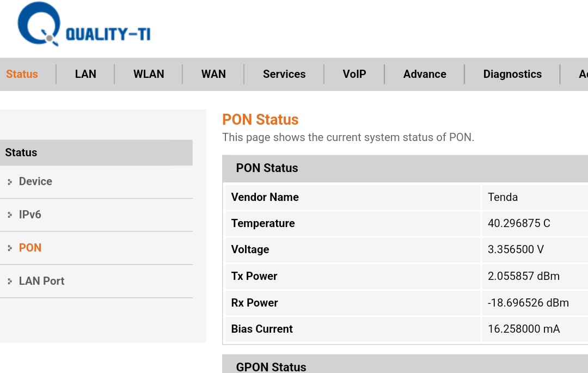Click the Rx Power value cell
588x373 pixels.
click(528, 303)
